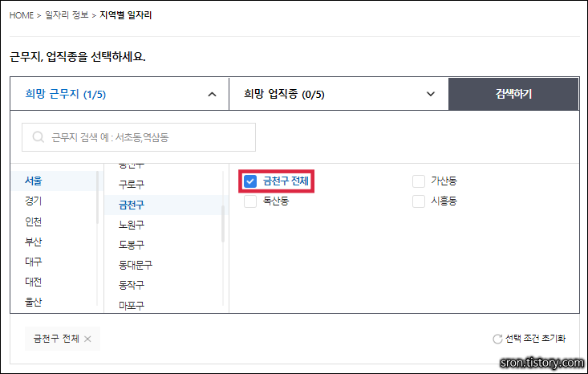The height and width of the screenshot is (374, 588).
Task: Click the search magnifier icon in location field
Action: point(38,137)
